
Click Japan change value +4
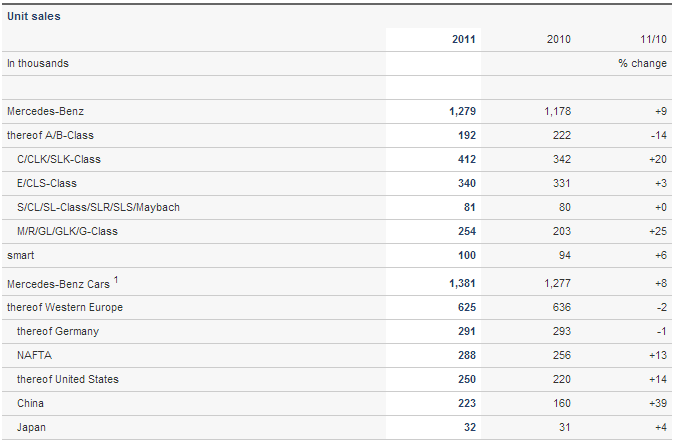pyautogui.click(x=661, y=428)
